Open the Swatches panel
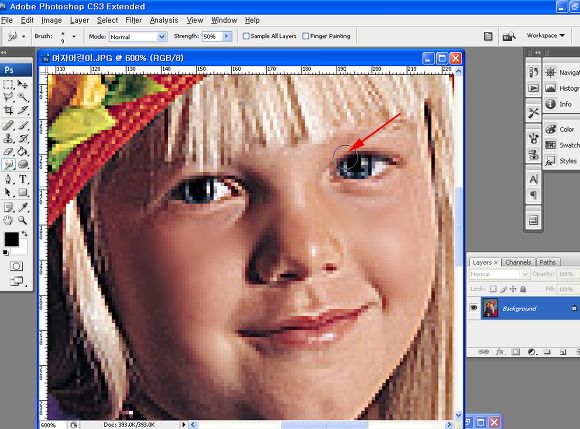 [x=562, y=145]
